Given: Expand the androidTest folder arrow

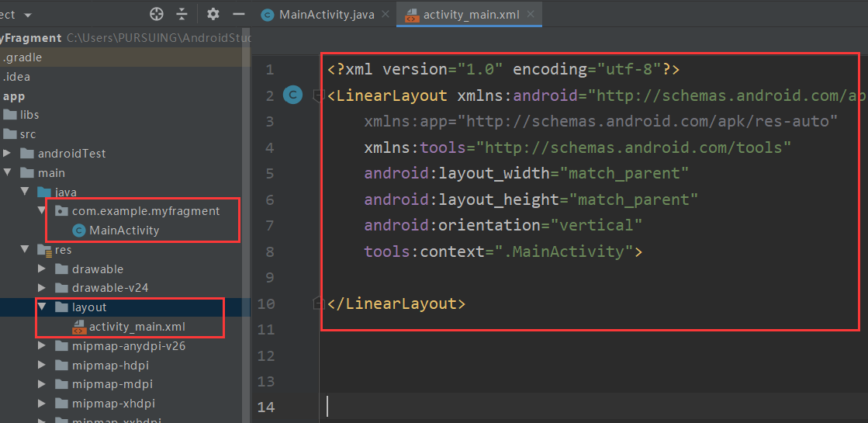Looking at the screenshot, I should [x=6, y=153].
